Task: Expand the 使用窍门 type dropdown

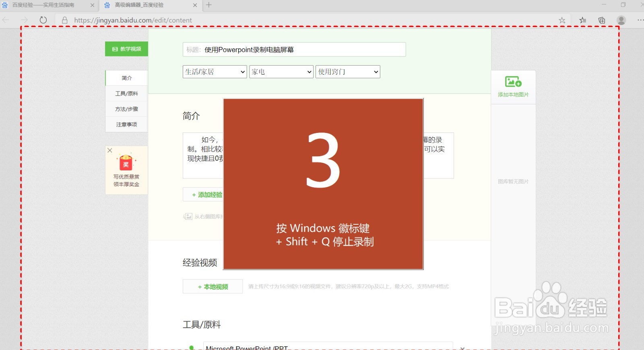Action: point(348,72)
